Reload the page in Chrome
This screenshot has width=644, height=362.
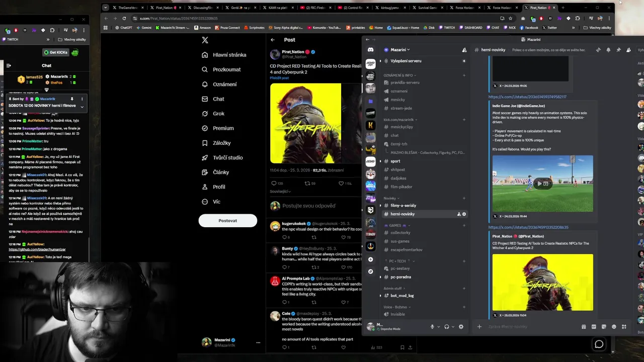click(x=124, y=18)
